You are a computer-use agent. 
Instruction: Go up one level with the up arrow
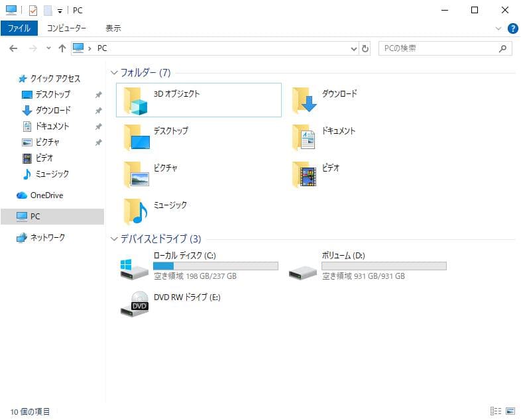point(62,48)
